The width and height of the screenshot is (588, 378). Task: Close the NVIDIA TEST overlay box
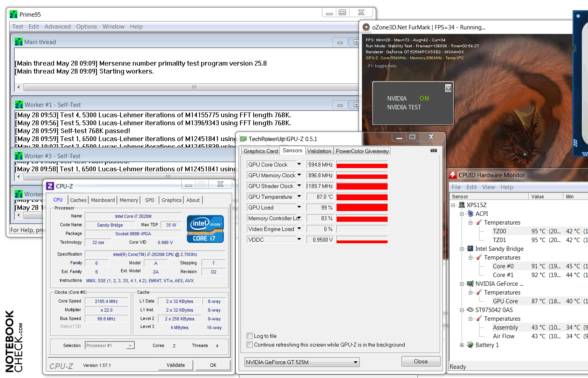[448, 88]
